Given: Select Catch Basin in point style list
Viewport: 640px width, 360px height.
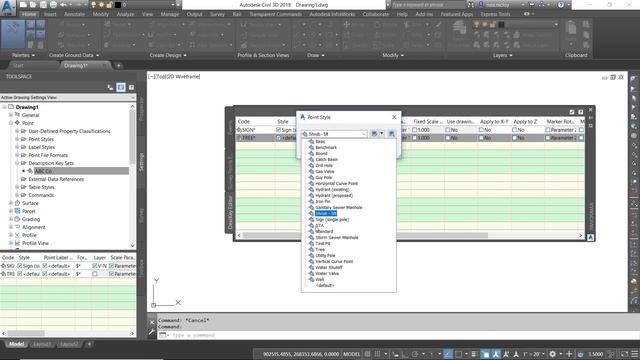Looking at the screenshot, I should (x=327, y=160).
